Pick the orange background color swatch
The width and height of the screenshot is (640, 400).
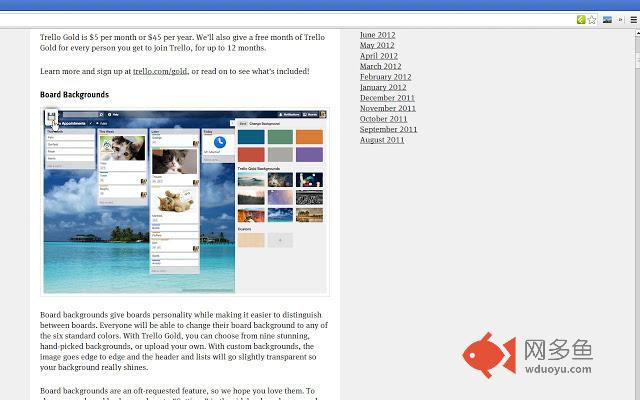point(309,137)
